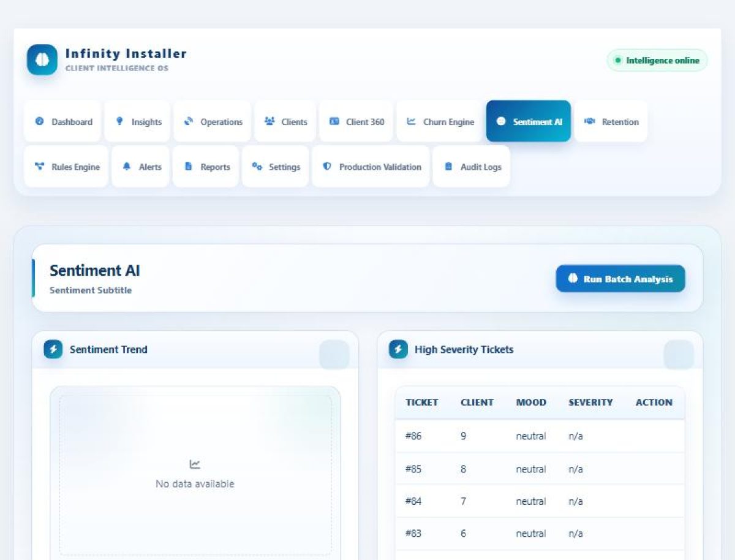The image size is (735, 560).
Task: Open the Settings tab
Action: coord(276,167)
